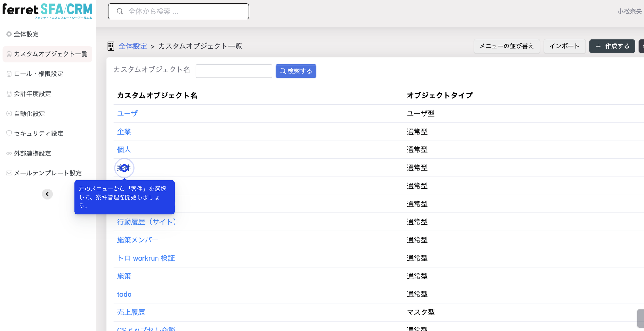This screenshot has height=331, width=644.
Task: Click the vertical scrollbar thumb
Action: [641, 318]
